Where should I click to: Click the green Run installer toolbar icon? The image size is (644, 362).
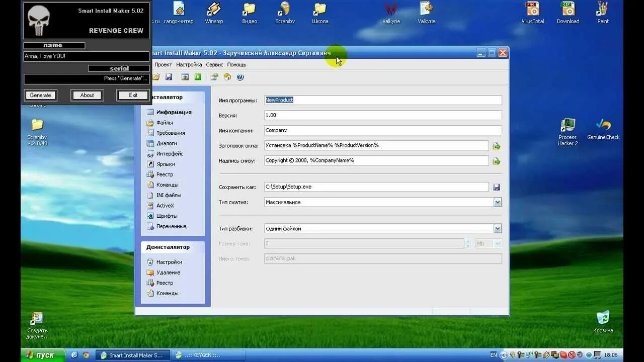pyautogui.click(x=198, y=77)
